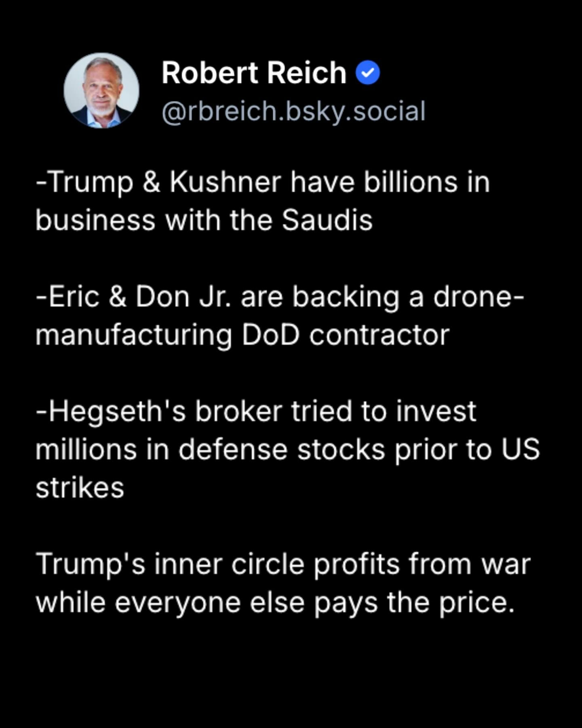Click the "DoD contractor" text

click(x=346, y=335)
